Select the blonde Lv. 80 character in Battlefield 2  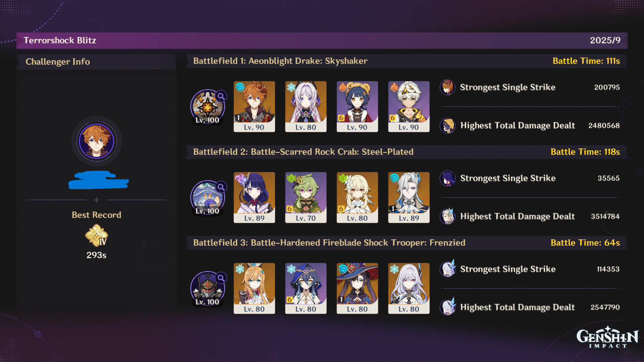[357, 197]
